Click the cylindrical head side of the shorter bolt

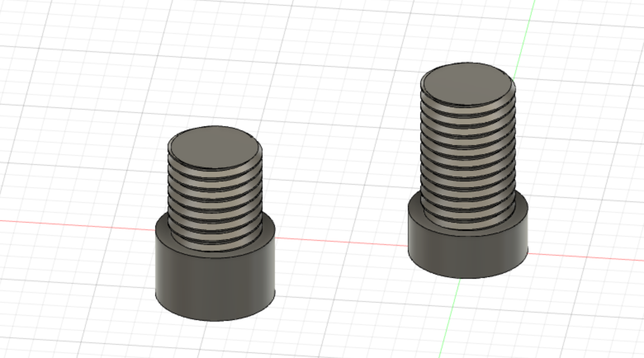click(x=215, y=285)
